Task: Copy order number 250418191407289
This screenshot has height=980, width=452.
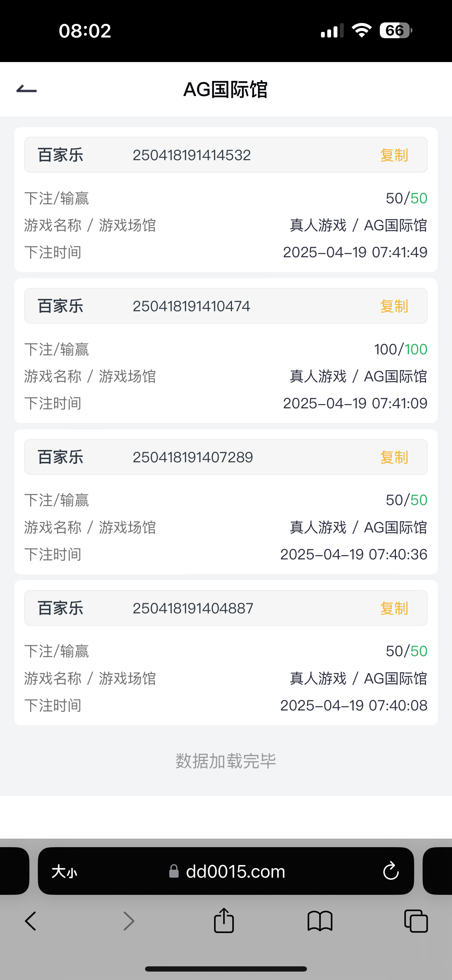Action: tap(394, 457)
